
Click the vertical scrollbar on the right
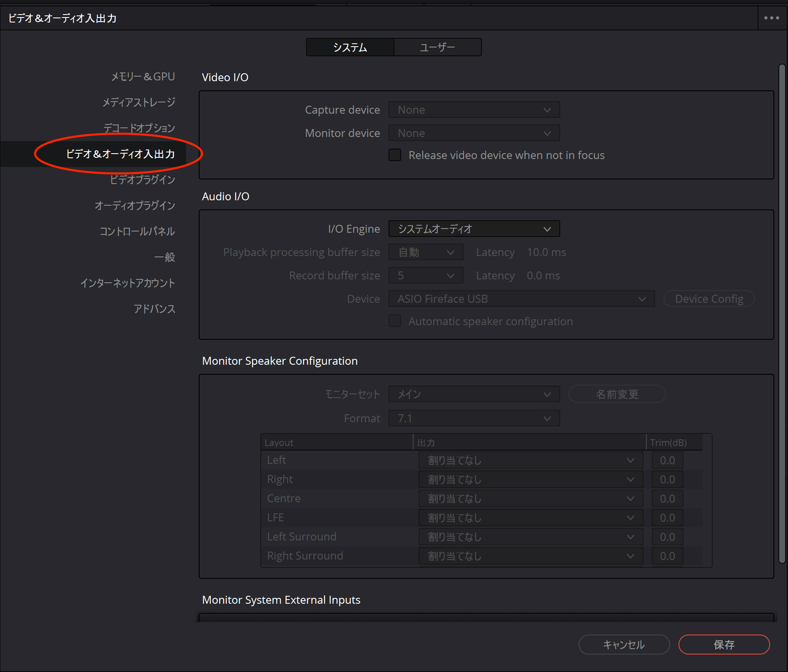(x=782, y=312)
